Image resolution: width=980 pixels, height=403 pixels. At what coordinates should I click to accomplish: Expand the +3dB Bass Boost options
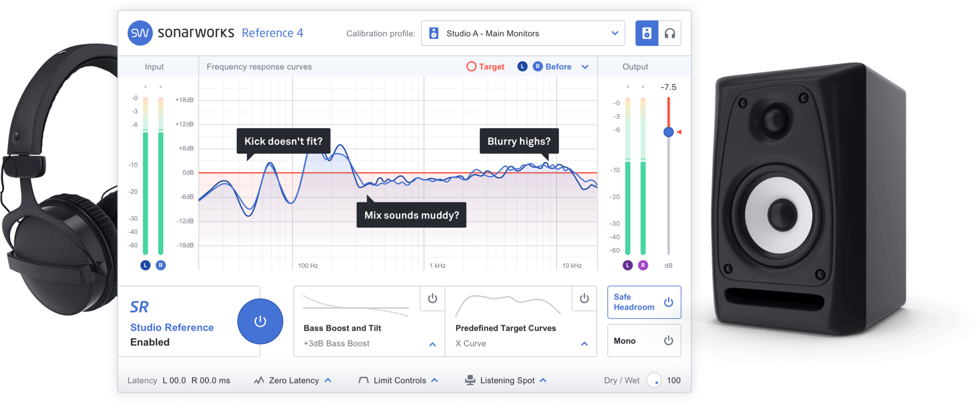[x=432, y=344]
